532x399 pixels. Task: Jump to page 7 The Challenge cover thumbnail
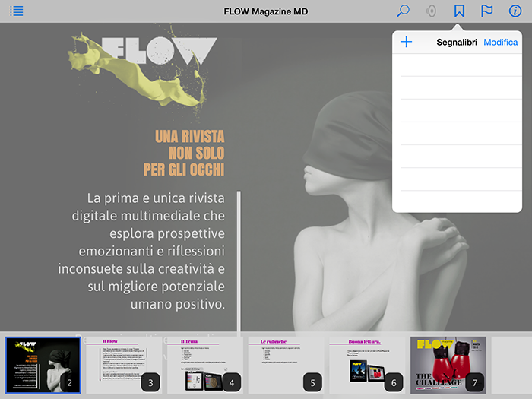tap(448, 365)
